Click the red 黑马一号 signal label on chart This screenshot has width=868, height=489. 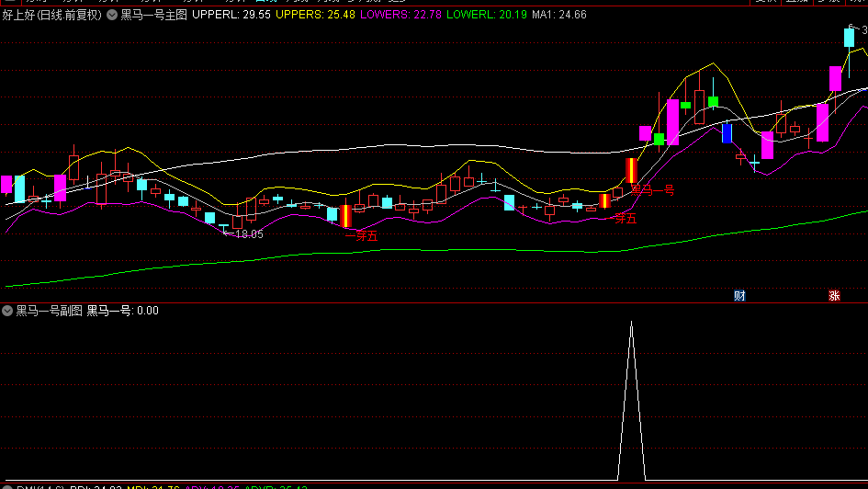pyautogui.click(x=653, y=190)
